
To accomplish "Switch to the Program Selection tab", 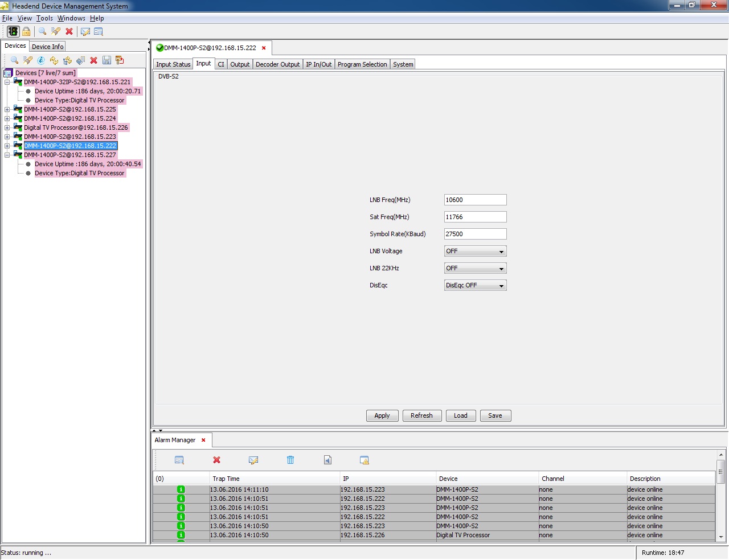I will click(362, 64).
